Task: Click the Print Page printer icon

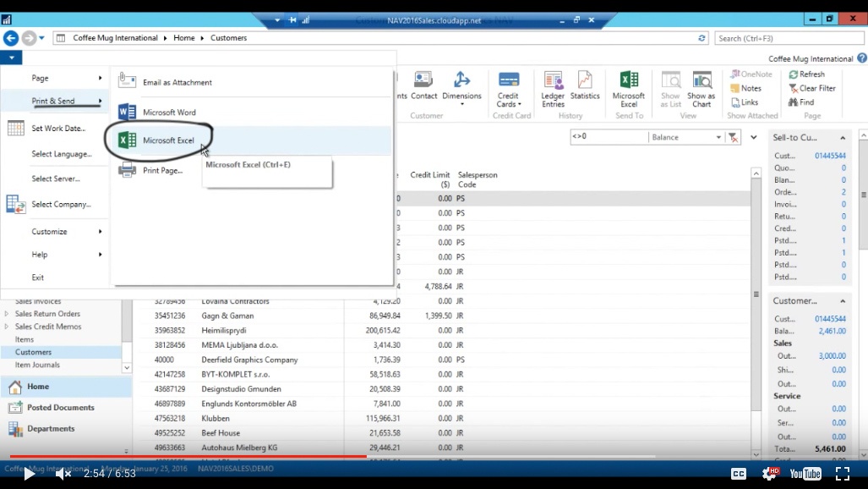Action: [128, 170]
